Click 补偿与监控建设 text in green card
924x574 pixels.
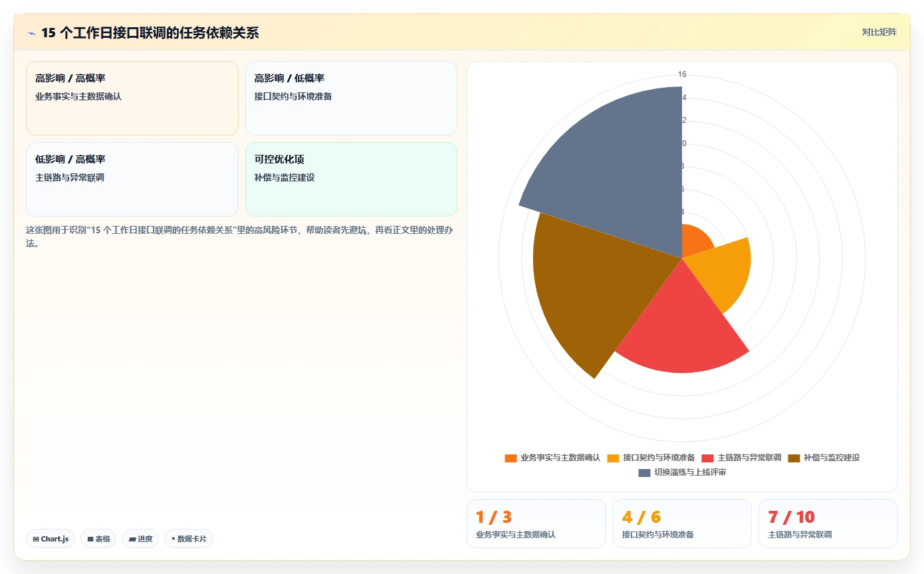pyautogui.click(x=285, y=177)
